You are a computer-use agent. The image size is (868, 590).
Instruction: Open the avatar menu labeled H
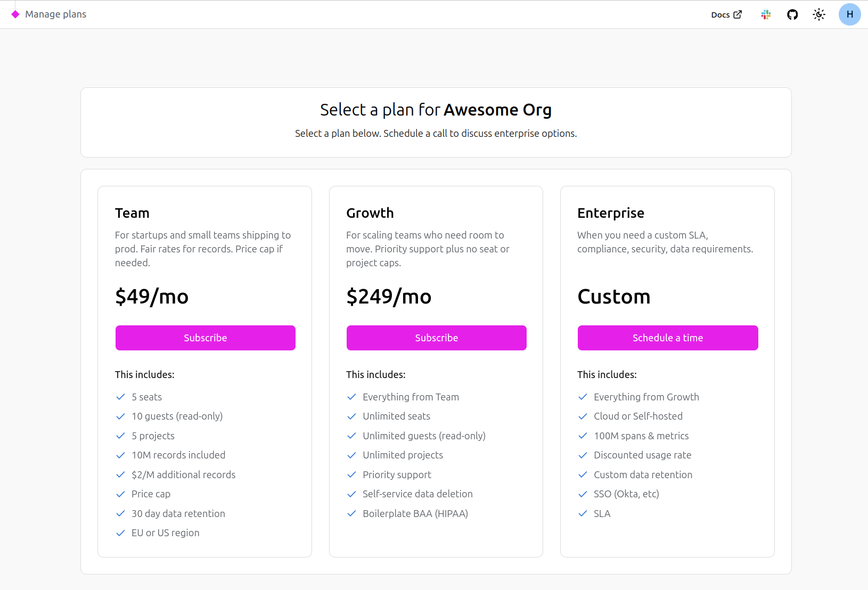point(849,14)
